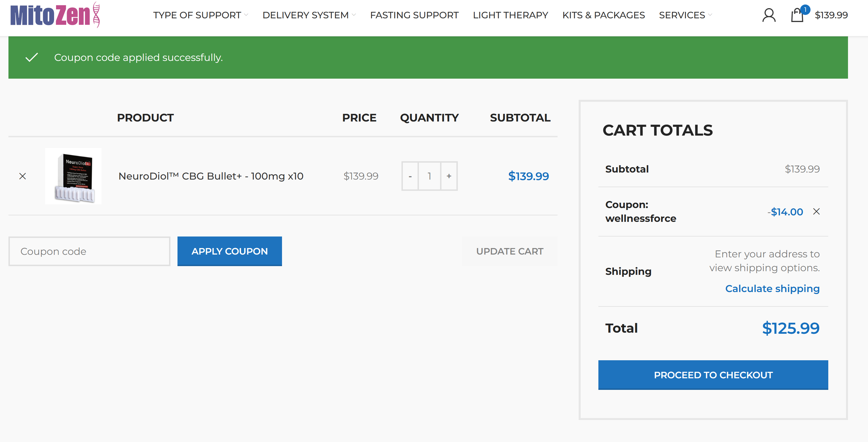Viewport: 868px width, 442px height.
Task: Proceed to Checkout
Action: click(713, 375)
